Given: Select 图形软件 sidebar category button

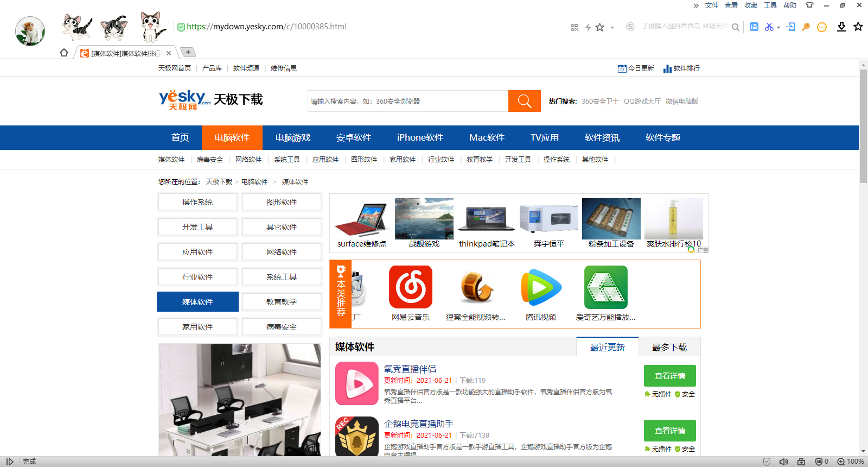Looking at the screenshot, I should [282, 202].
